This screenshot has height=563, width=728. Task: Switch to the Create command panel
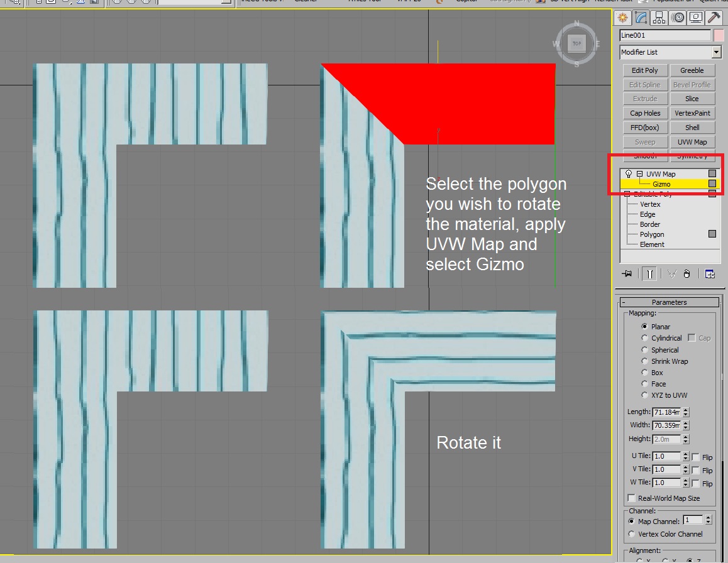point(622,18)
